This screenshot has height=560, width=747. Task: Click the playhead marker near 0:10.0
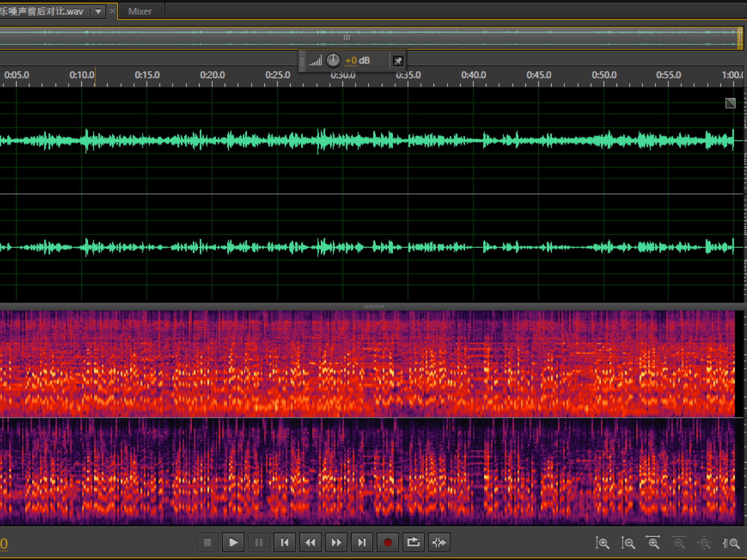click(95, 77)
